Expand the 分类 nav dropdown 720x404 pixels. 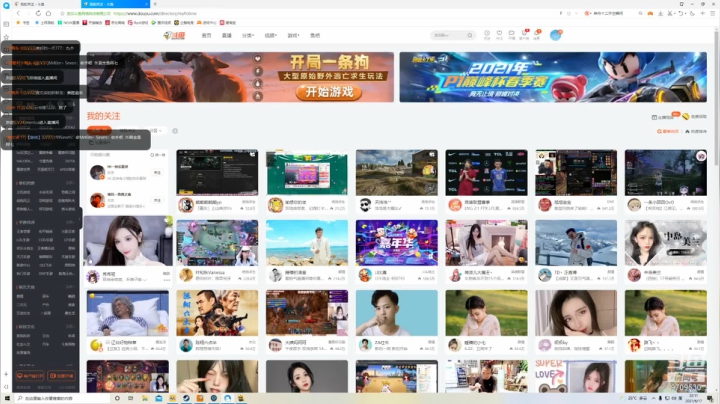(248, 35)
